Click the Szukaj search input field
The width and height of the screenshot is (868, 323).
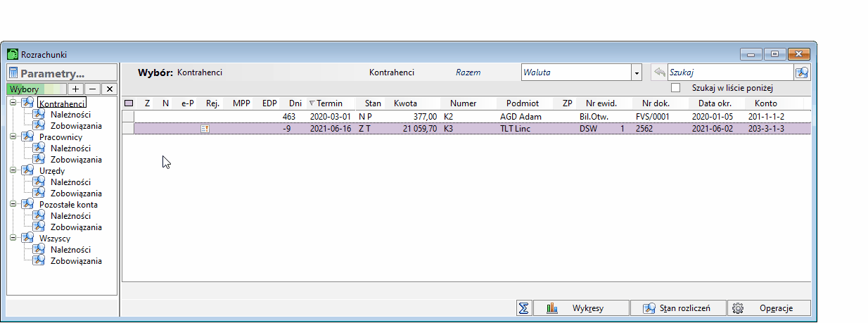729,72
